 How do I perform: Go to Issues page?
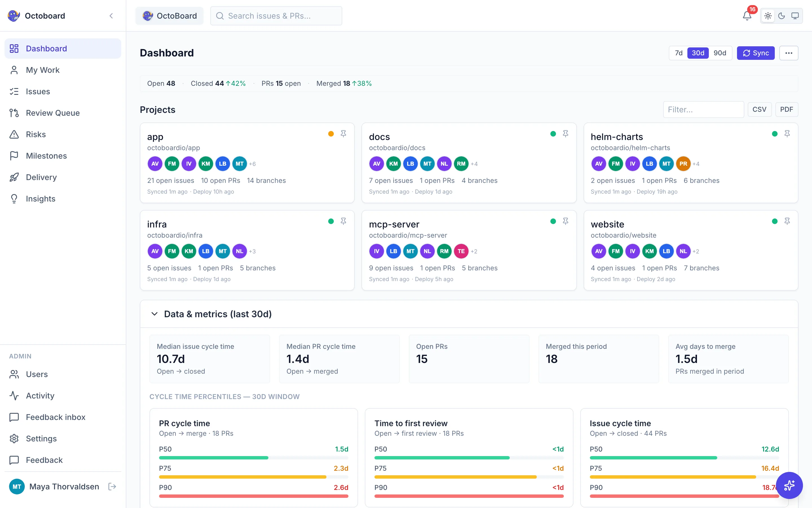(63, 91)
